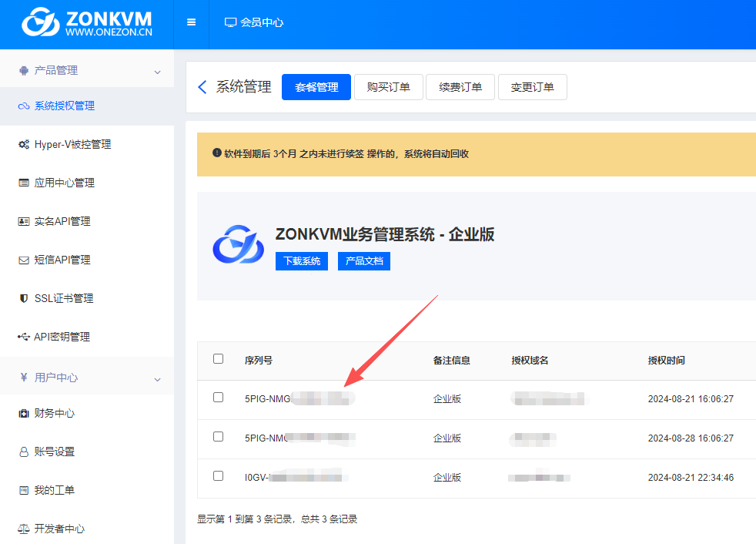Click the SSL证书管理 shield icon
The height and width of the screenshot is (544, 756).
click(x=24, y=298)
